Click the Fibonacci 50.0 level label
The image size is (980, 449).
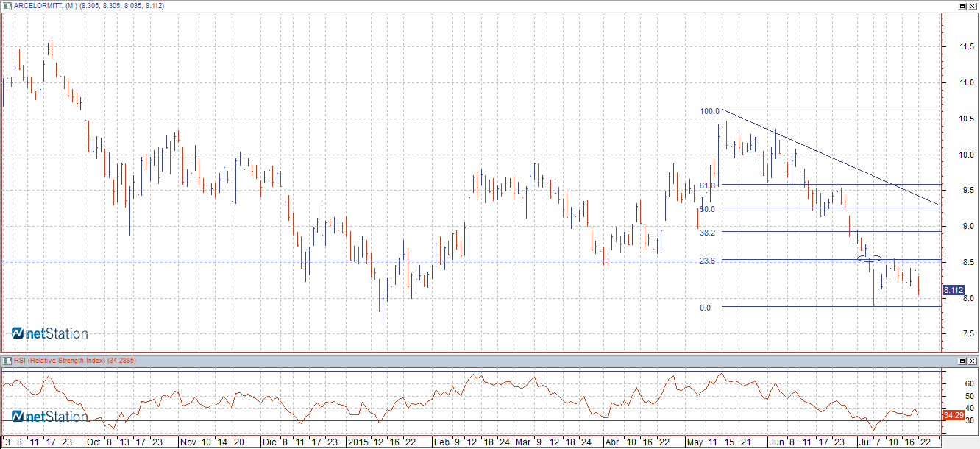(x=708, y=209)
